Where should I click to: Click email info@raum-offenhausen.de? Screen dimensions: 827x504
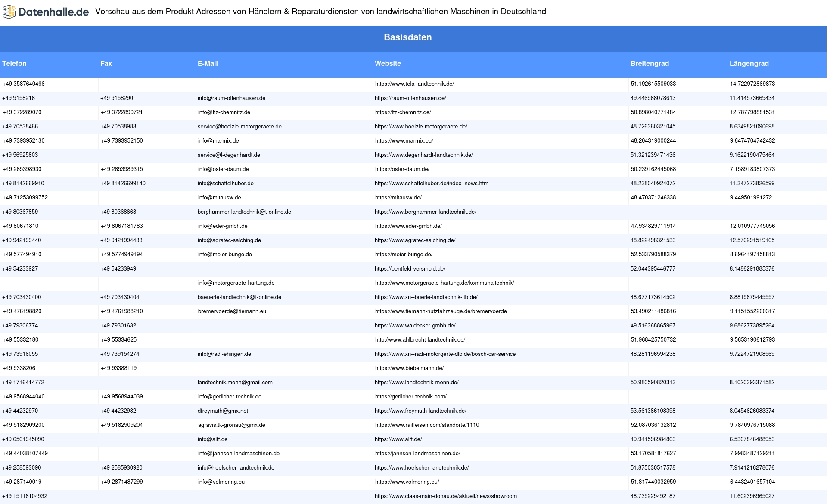pos(232,98)
